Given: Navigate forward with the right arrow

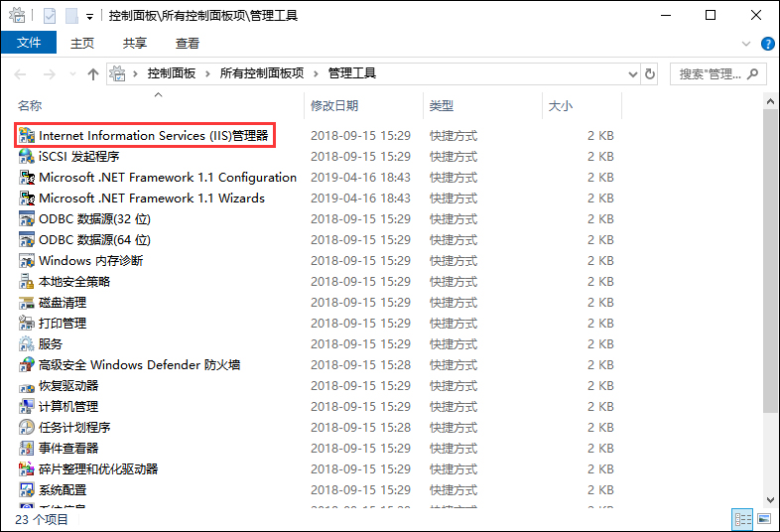Looking at the screenshot, I should coord(50,74).
